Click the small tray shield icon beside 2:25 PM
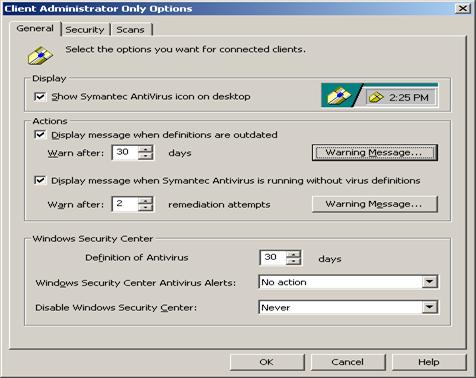 (376, 97)
